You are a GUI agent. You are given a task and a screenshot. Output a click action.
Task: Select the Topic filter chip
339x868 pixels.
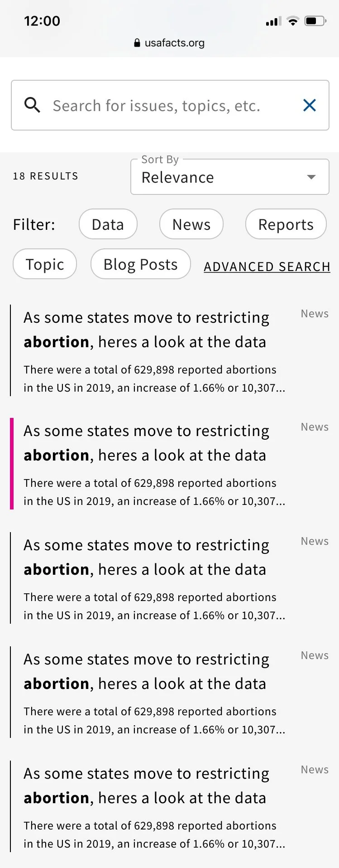pos(45,264)
